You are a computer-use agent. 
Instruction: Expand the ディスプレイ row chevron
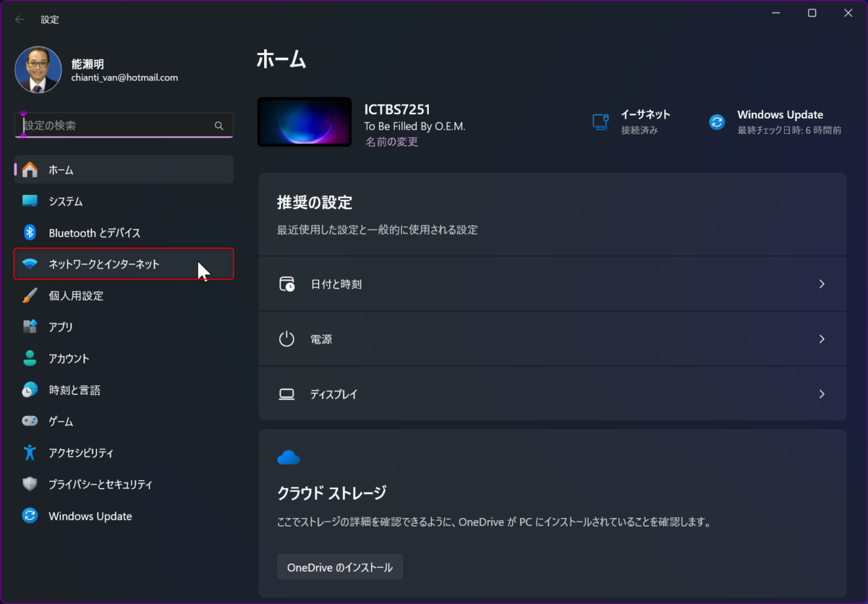click(822, 394)
